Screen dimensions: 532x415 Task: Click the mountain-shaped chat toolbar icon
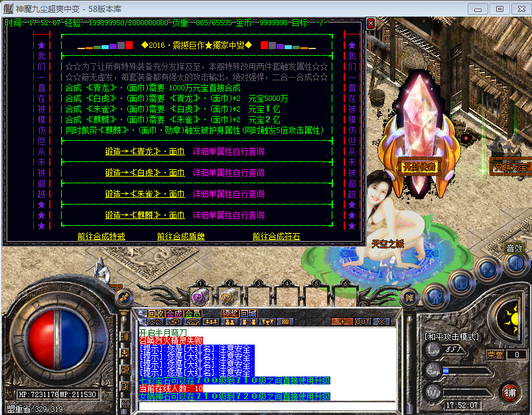[155, 321]
